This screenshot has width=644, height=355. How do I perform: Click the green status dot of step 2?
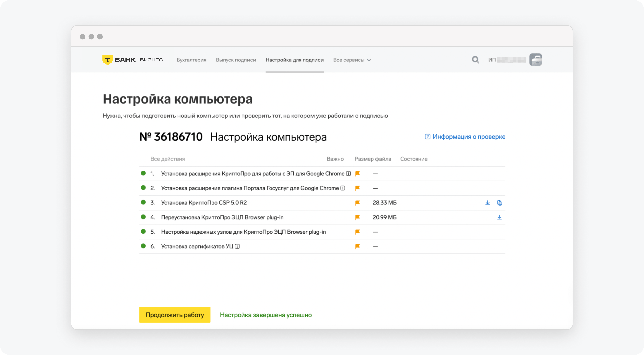143,188
